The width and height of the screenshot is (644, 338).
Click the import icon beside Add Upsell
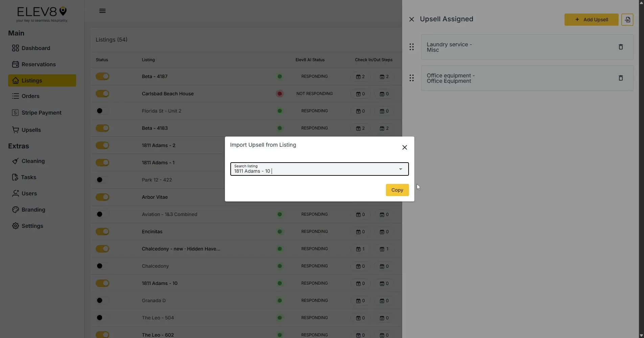pos(627,19)
